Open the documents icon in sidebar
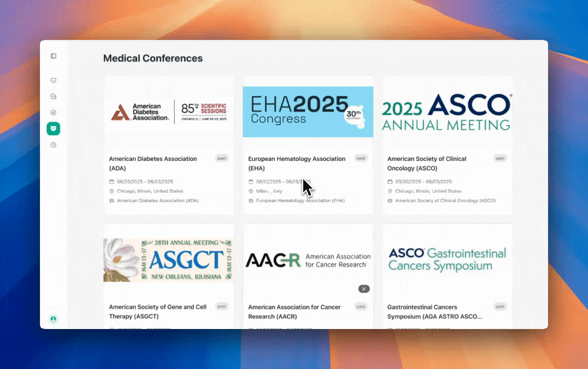The image size is (588, 369). pyautogui.click(x=53, y=96)
